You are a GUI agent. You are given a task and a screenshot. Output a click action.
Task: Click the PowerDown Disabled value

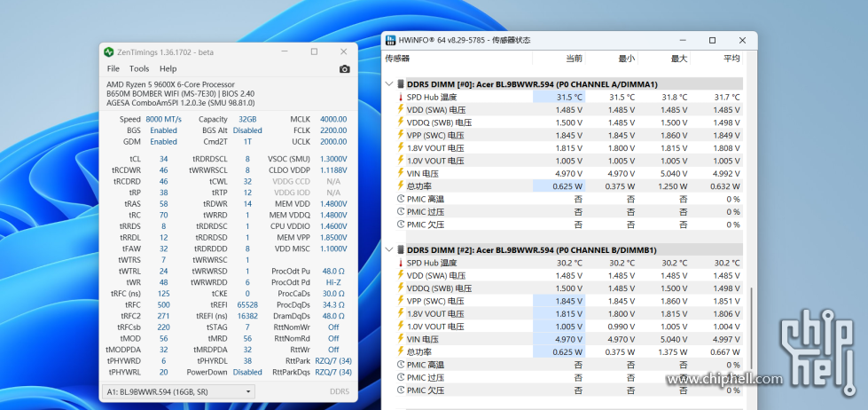click(x=247, y=373)
